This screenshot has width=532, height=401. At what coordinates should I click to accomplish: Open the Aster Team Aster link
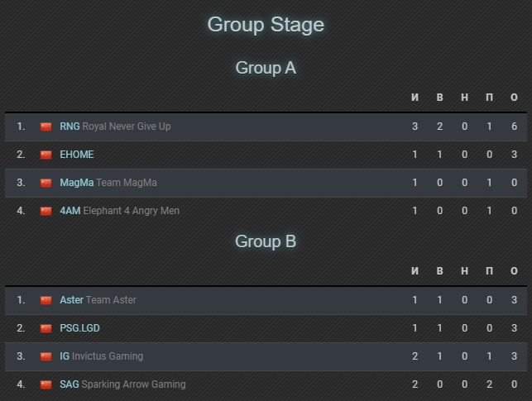tap(98, 300)
